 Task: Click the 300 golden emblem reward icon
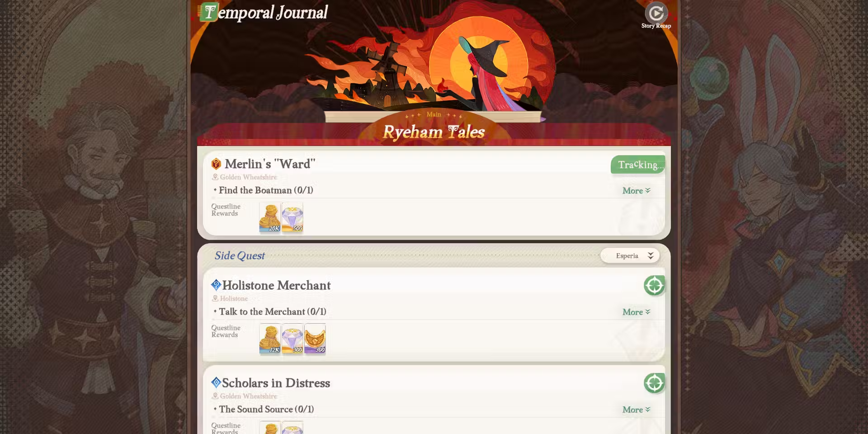click(x=315, y=339)
